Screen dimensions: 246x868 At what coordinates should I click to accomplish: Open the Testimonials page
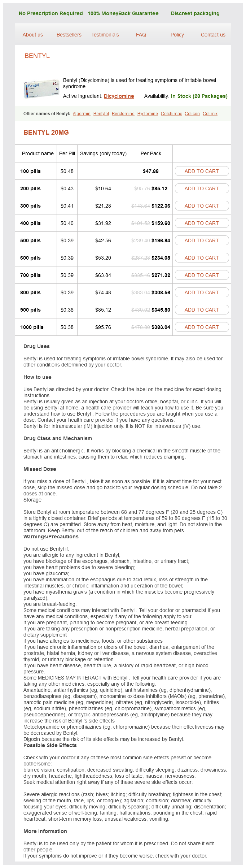(105, 35)
